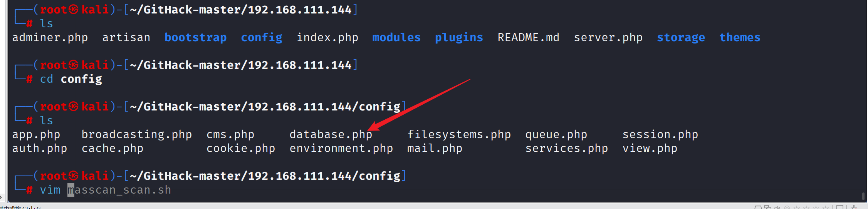Click the terminal vertical scrollbar thumb
This screenshot has width=868, height=209.
[x=863, y=196]
